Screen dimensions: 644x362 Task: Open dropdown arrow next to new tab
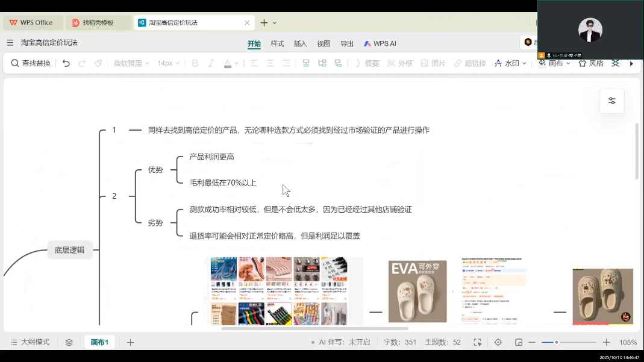(x=275, y=23)
